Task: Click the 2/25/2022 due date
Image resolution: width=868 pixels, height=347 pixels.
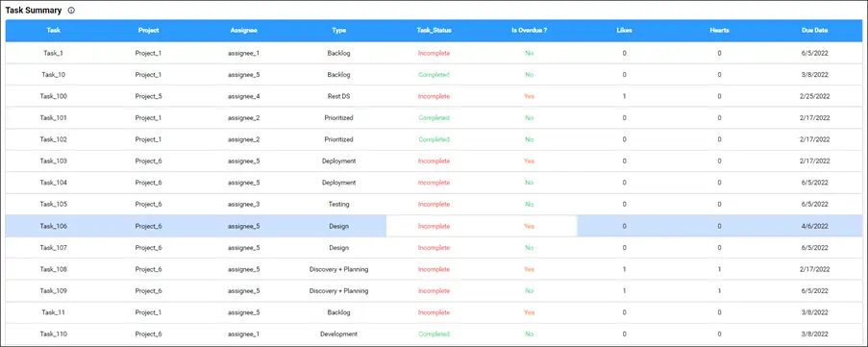Action: (815, 96)
